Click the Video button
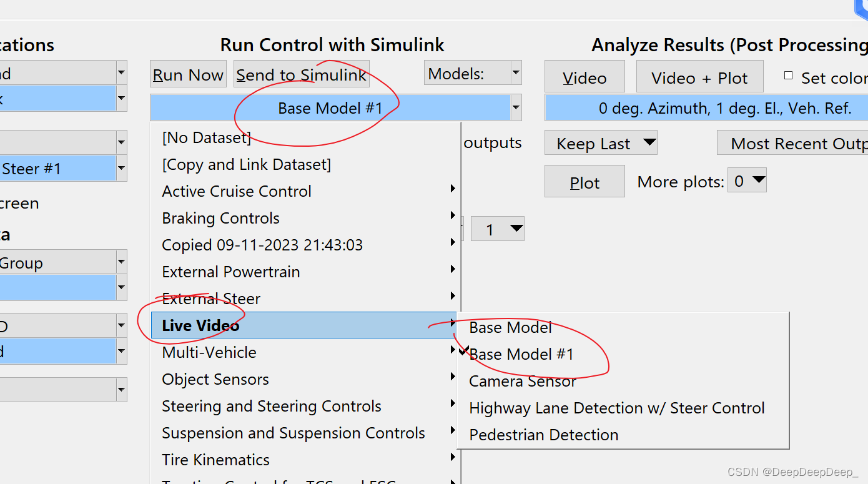 [x=583, y=76]
